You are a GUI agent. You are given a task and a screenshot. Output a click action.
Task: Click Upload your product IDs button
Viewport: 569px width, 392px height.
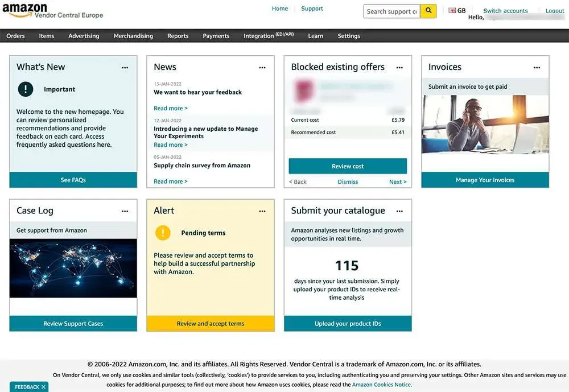coord(348,323)
